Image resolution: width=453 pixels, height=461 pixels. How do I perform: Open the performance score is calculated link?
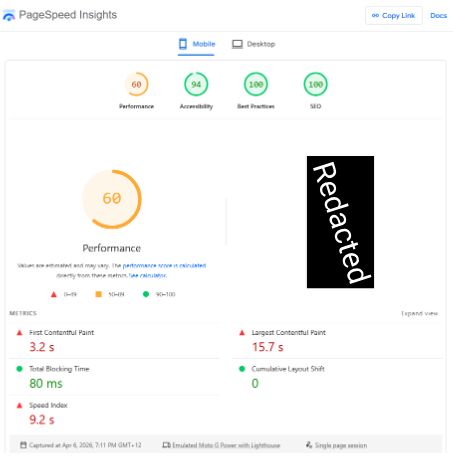pos(164,266)
